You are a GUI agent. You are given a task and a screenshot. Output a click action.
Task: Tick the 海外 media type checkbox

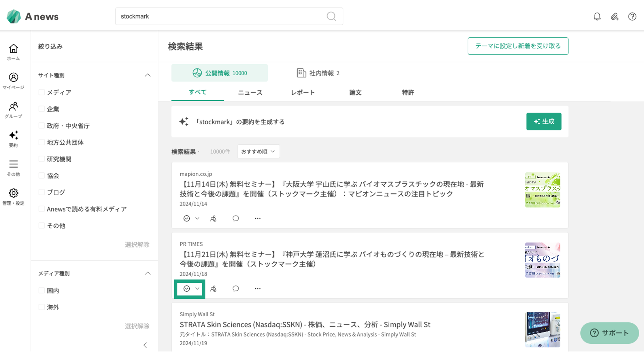pyautogui.click(x=42, y=307)
